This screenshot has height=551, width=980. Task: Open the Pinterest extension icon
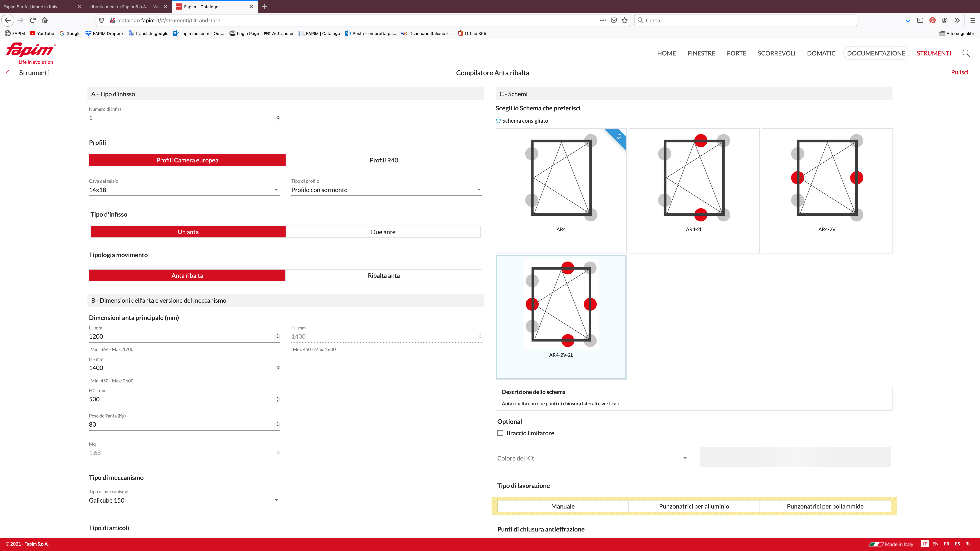point(932,20)
